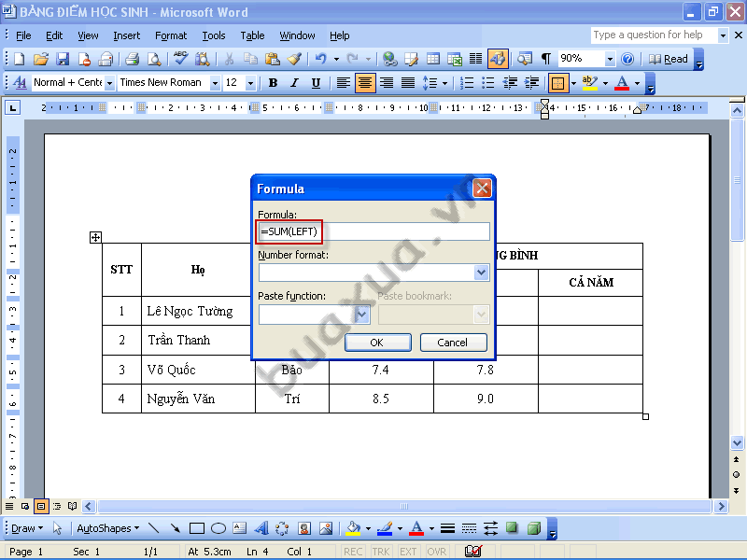Image resolution: width=747 pixels, height=560 pixels.
Task: Toggle bold formatting
Action: (273, 83)
